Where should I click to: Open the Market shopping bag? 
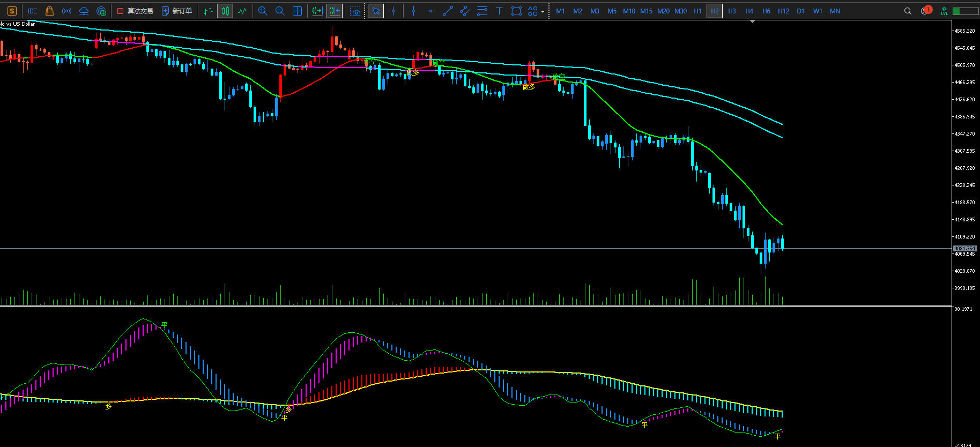coord(49,11)
